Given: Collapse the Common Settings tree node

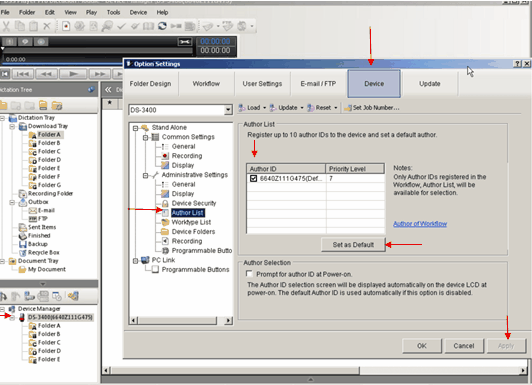Looking at the screenshot, I should click(x=146, y=137).
